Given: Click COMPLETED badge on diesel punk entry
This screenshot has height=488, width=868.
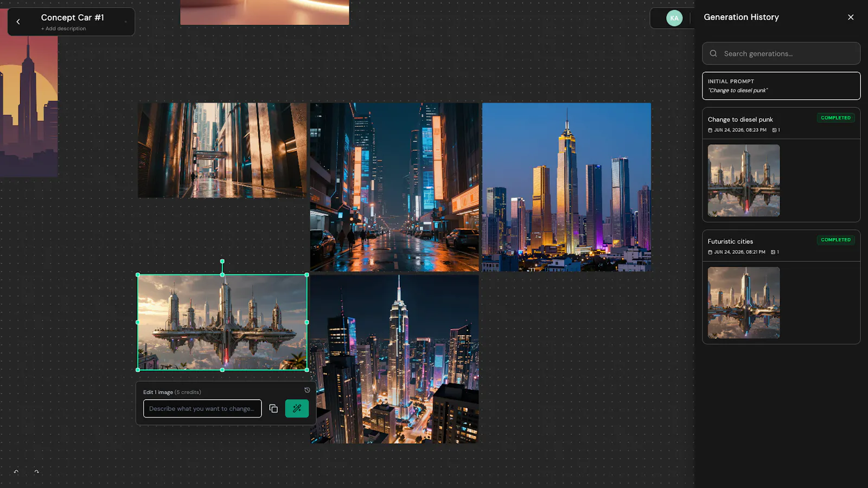Looking at the screenshot, I should [835, 118].
